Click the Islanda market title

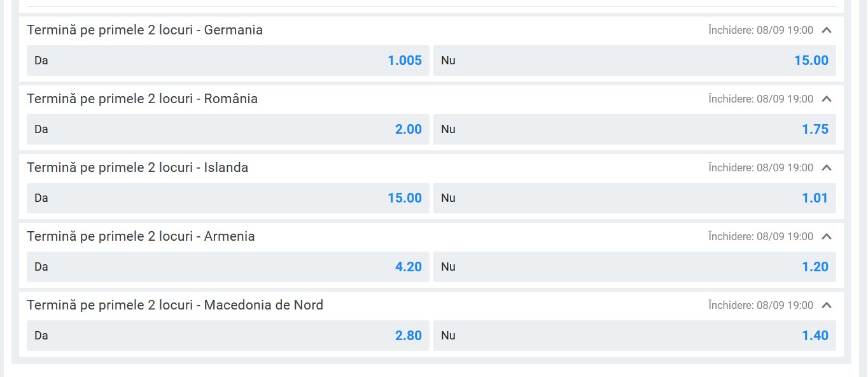point(137,167)
